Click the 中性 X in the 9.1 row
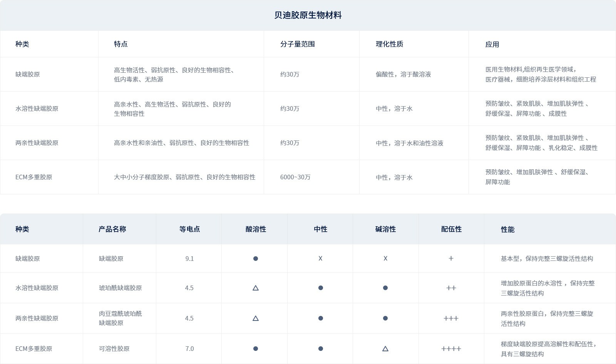This screenshot has width=616, height=364. [x=320, y=259]
